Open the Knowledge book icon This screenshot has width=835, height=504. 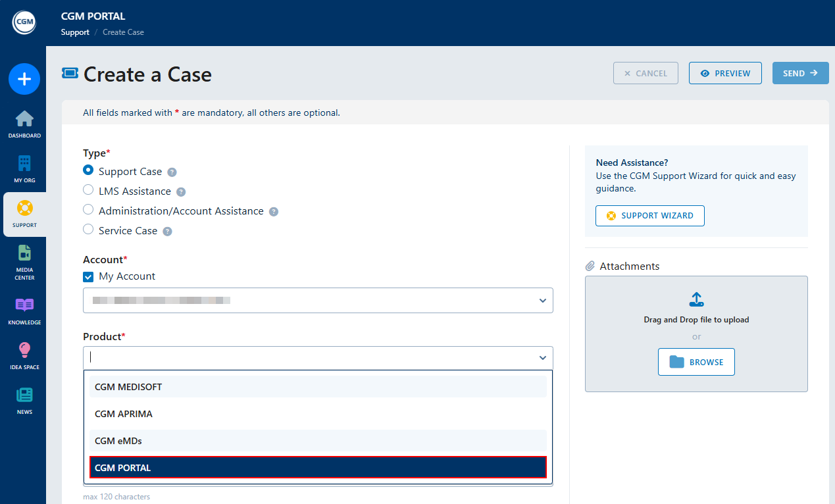pos(24,305)
